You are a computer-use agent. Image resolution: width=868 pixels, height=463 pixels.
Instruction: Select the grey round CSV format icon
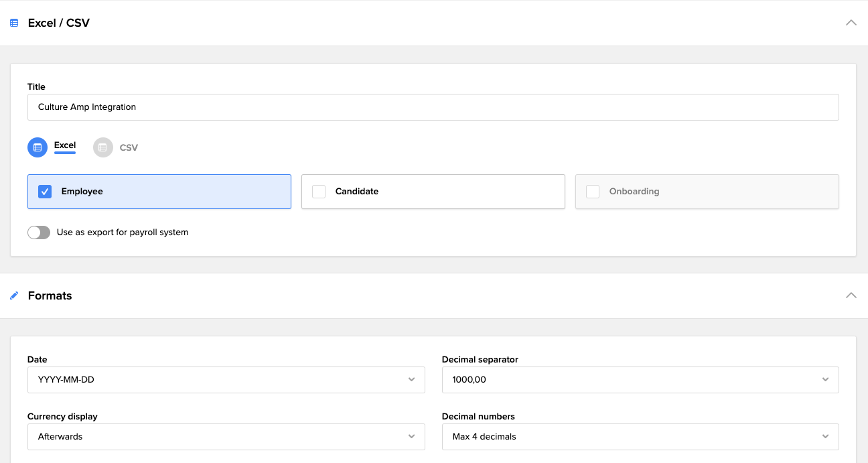pos(103,147)
